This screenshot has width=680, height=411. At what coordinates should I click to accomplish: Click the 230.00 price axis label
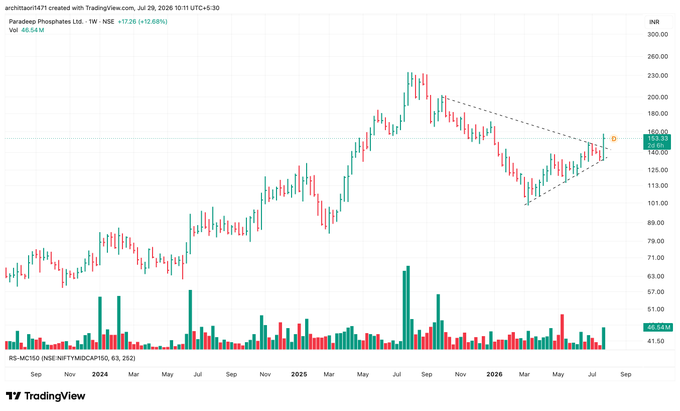tap(657, 75)
